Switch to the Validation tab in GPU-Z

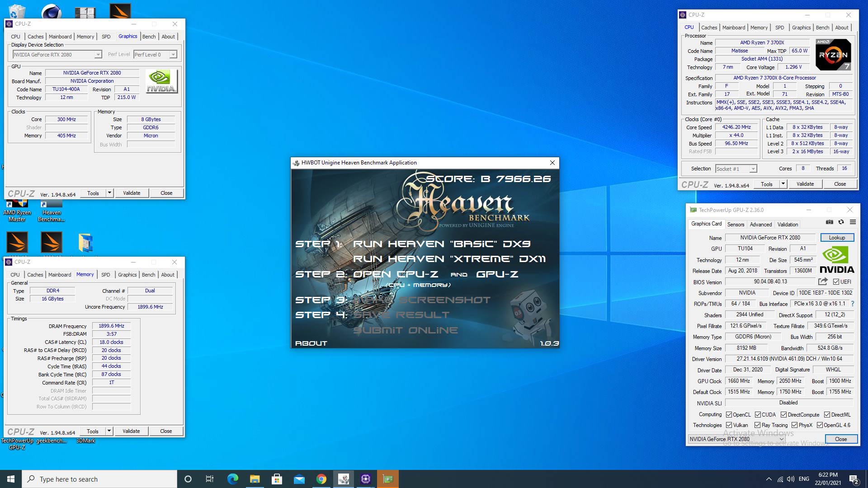(x=788, y=225)
